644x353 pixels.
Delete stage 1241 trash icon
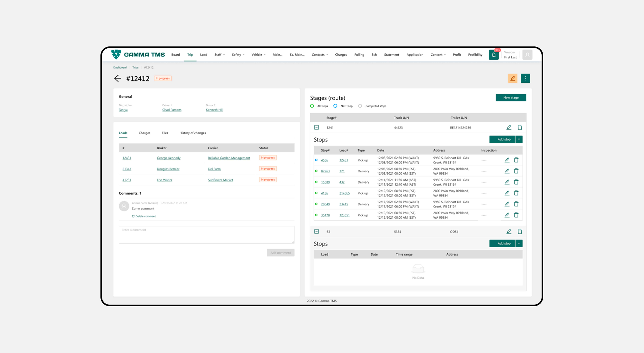tap(520, 127)
